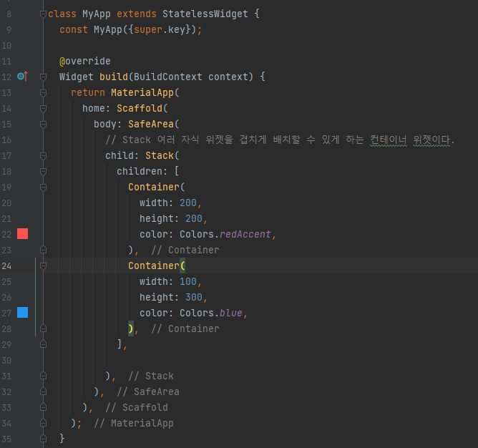Image resolution: width=478 pixels, height=448 pixels.
Task: Collapse the Scaffold fold on line 14
Action: coord(43,109)
